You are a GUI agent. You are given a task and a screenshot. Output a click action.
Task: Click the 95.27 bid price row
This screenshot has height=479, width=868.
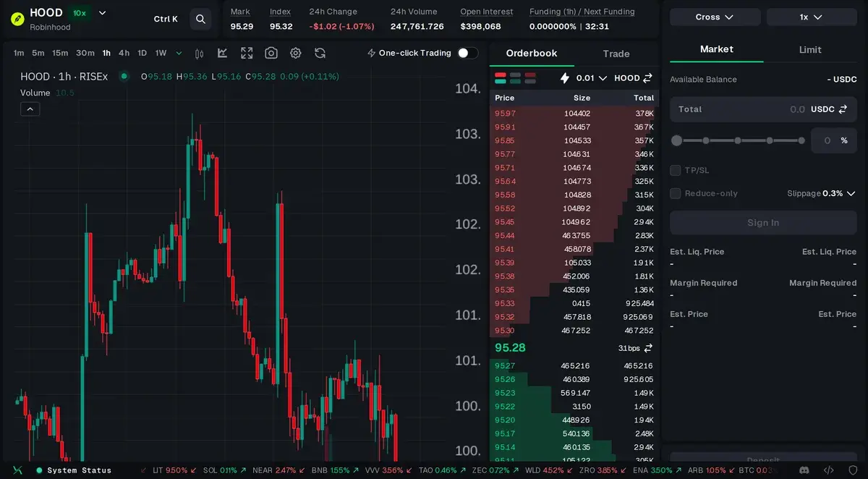coord(574,366)
